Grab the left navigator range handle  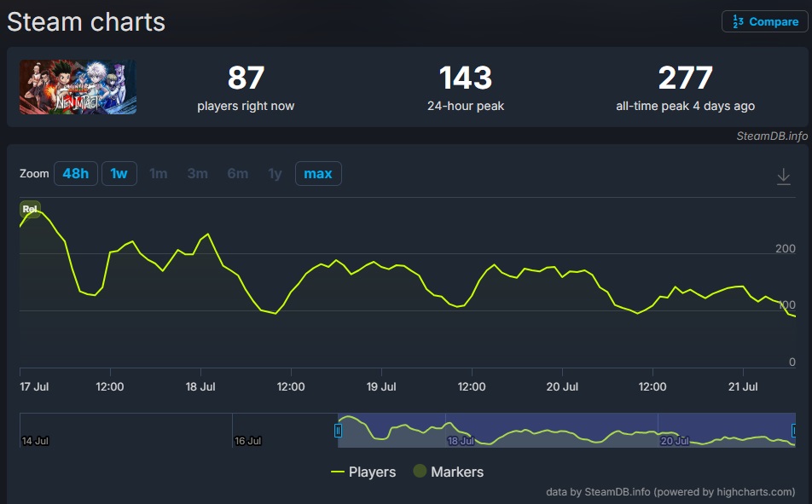[338, 431]
